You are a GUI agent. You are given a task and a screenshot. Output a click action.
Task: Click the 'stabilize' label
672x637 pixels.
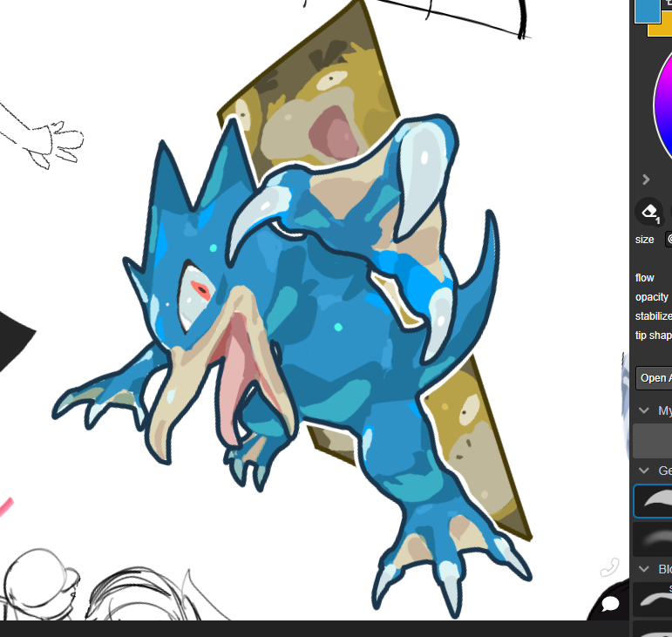pos(654,315)
